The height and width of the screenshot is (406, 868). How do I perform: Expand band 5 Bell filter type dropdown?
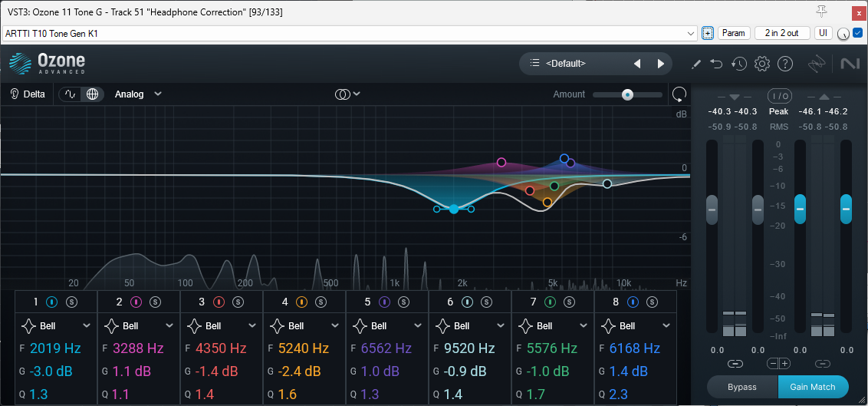(x=419, y=325)
